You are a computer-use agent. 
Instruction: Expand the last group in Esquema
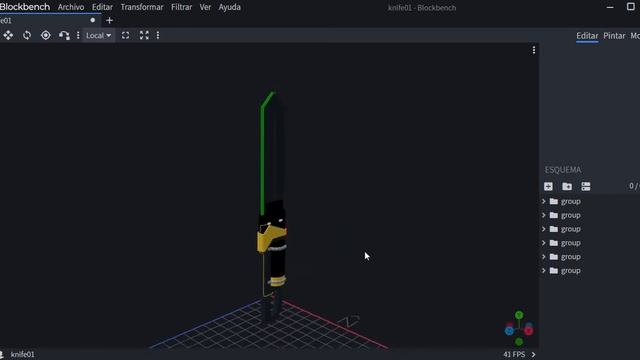point(544,271)
